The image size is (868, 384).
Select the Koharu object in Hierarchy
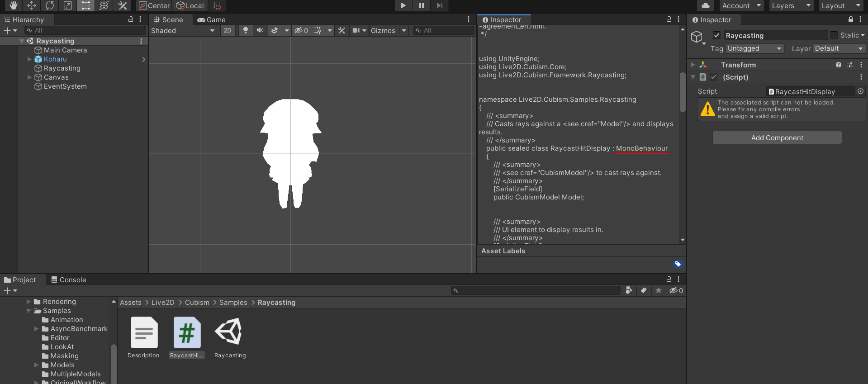point(55,59)
